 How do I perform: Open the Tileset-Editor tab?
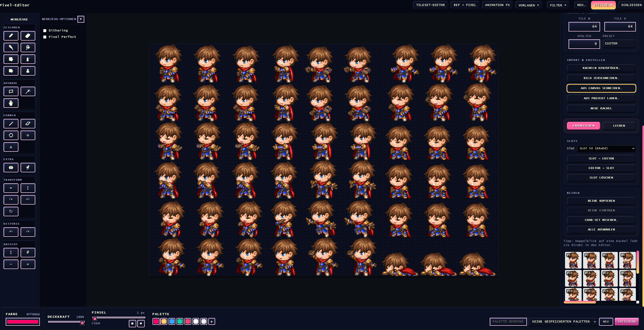[430, 5]
